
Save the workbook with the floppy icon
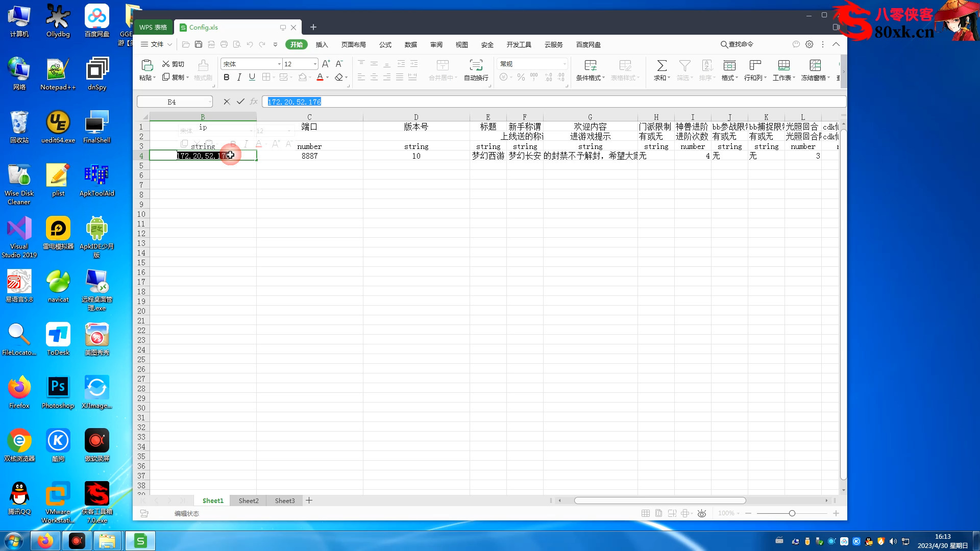(199, 44)
